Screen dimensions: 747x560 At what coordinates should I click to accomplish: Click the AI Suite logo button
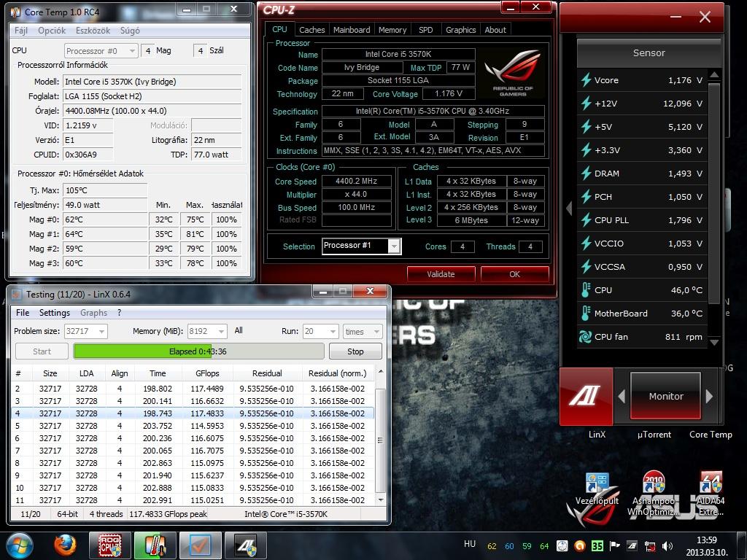pos(586,396)
